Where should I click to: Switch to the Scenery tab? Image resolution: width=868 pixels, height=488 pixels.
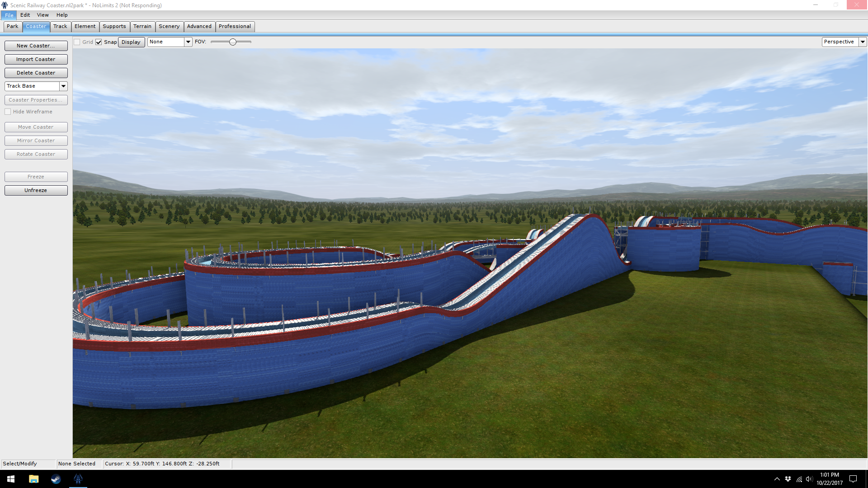click(169, 26)
